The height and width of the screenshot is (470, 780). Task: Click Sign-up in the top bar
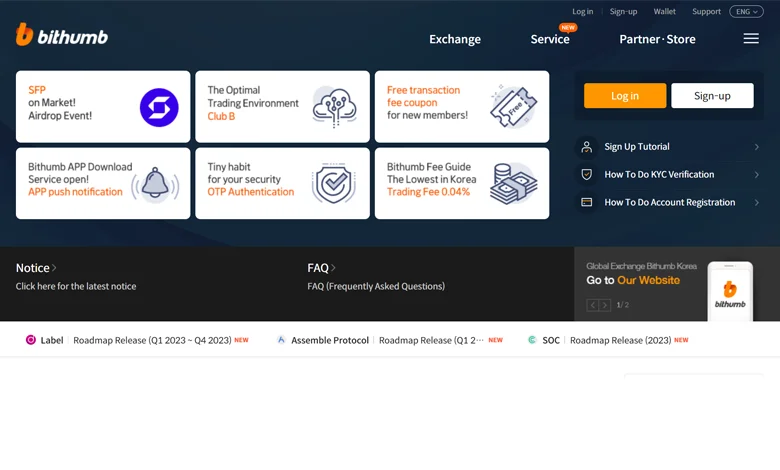(x=623, y=11)
